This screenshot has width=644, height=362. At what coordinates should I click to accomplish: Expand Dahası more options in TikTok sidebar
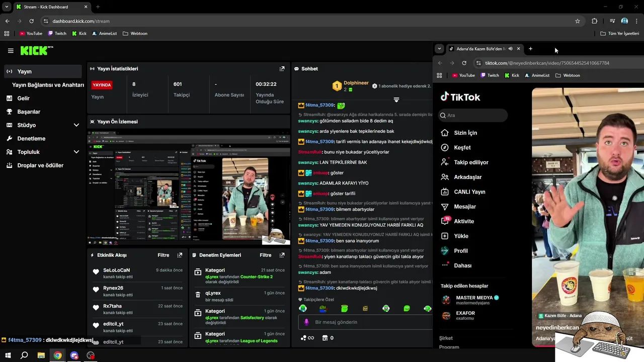point(456,265)
